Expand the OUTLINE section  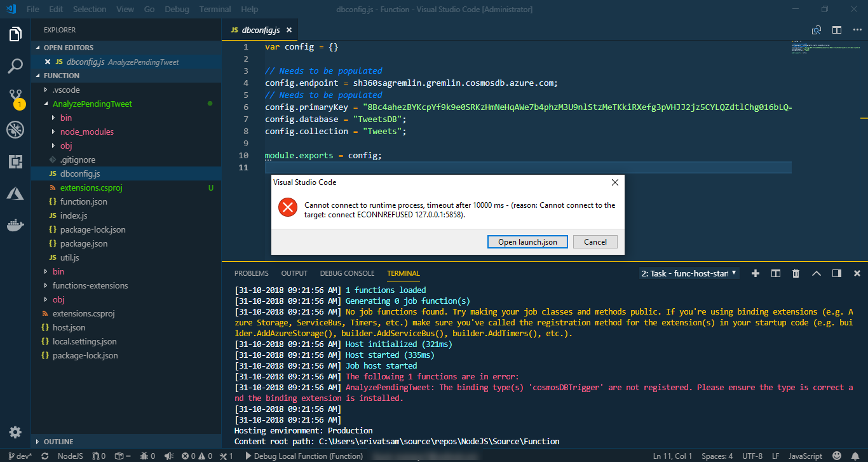tap(60, 441)
